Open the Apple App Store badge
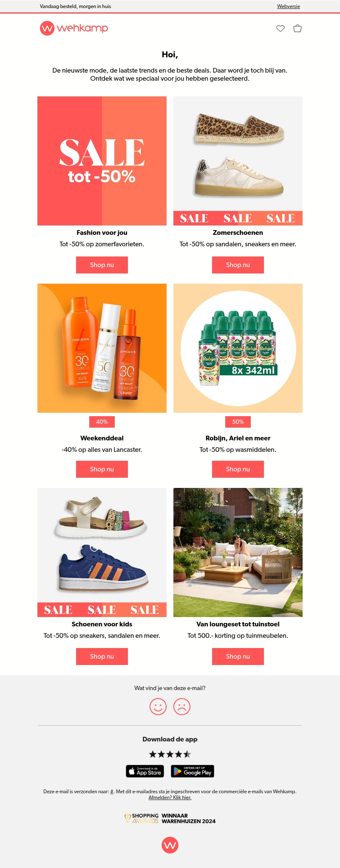340x868 pixels. (x=145, y=771)
